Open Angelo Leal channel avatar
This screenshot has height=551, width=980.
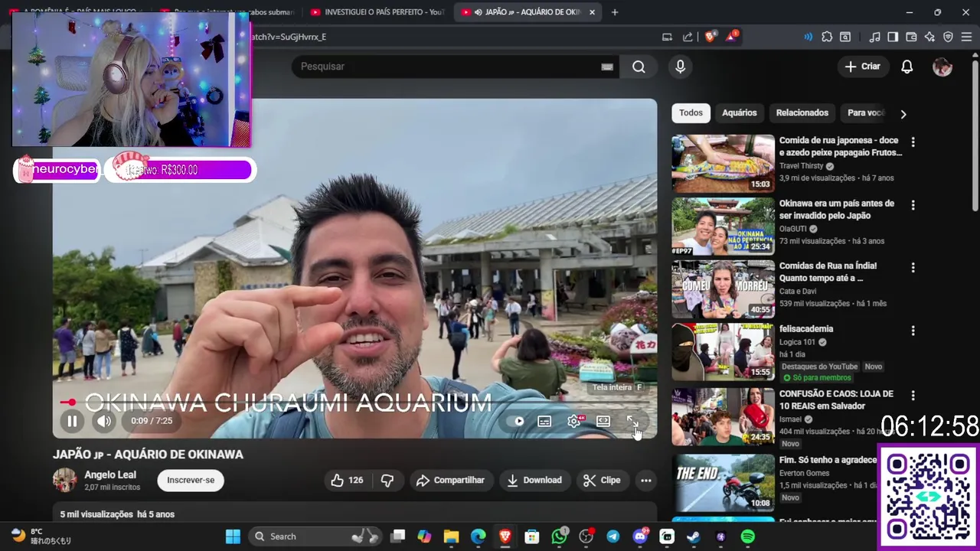pyautogui.click(x=65, y=480)
